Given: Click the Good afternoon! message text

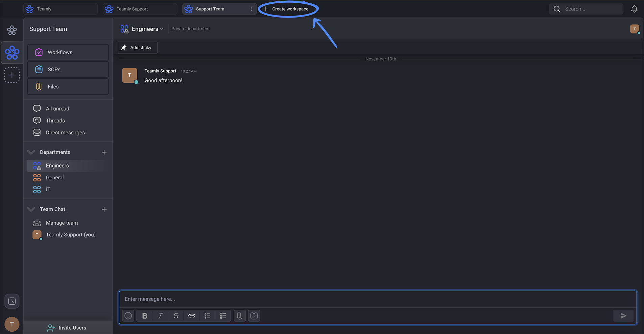Looking at the screenshot, I should pos(163,80).
